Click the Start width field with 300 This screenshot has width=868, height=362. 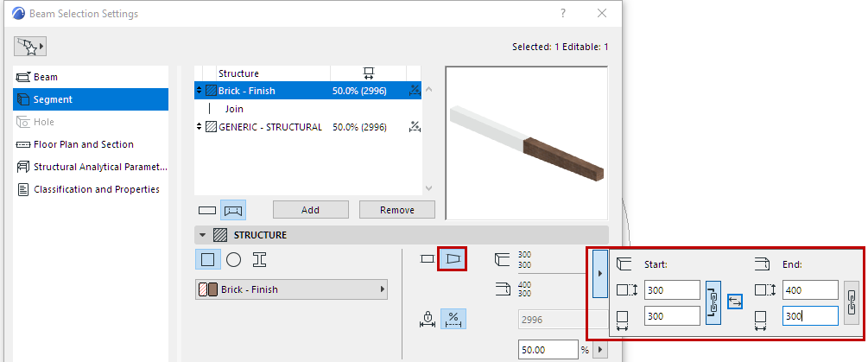point(673,316)
